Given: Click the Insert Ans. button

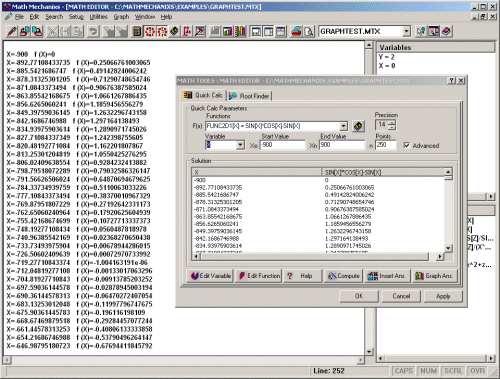Looking at the screenshot, I should pyautogui.click(x=387, y=276).
